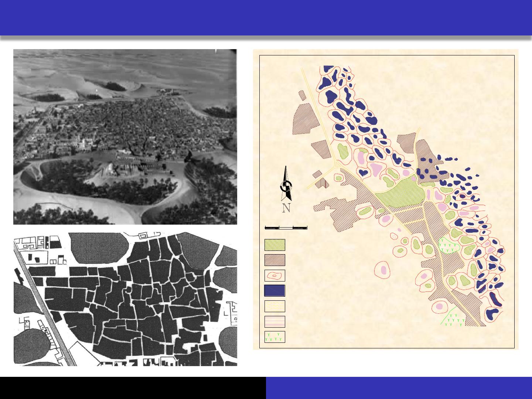Image resolution: width=532 pixels, height=399 pixels.
Task: Click the green palm-symbol legend swatch
Action: [x=275, y=337]
